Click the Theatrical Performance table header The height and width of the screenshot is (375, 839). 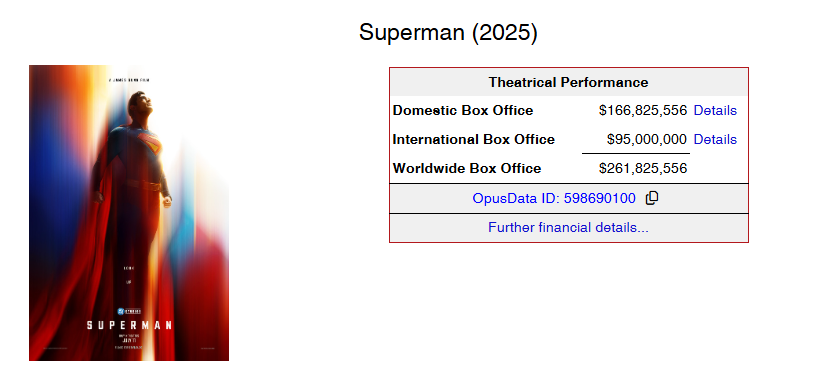568,82
